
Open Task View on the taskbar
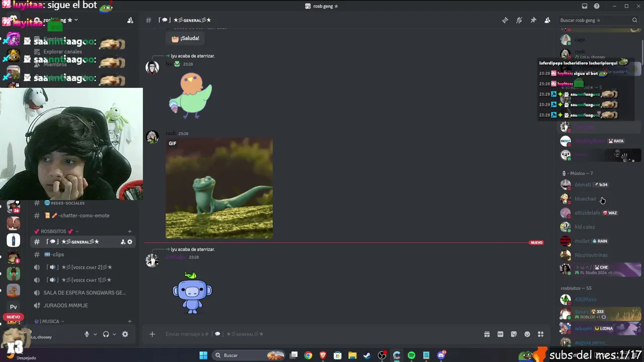294,355
